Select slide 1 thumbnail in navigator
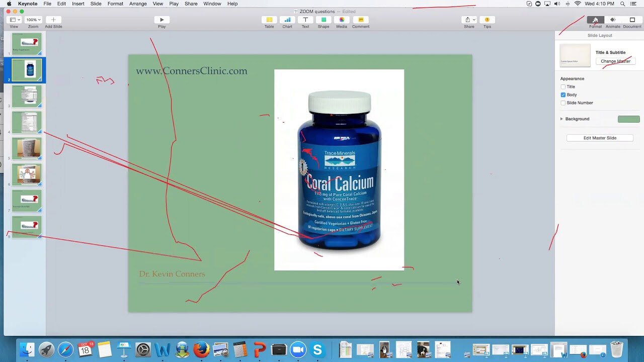This screenshot has height=362, width=644. pyautogui.click(x=27, y=44)
